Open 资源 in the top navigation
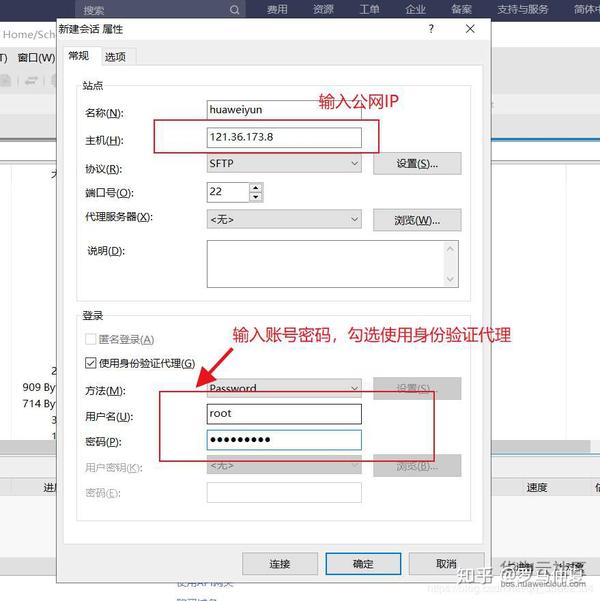Image resolution: width=600 pixels, height=601 pixels. pos(323,9)
